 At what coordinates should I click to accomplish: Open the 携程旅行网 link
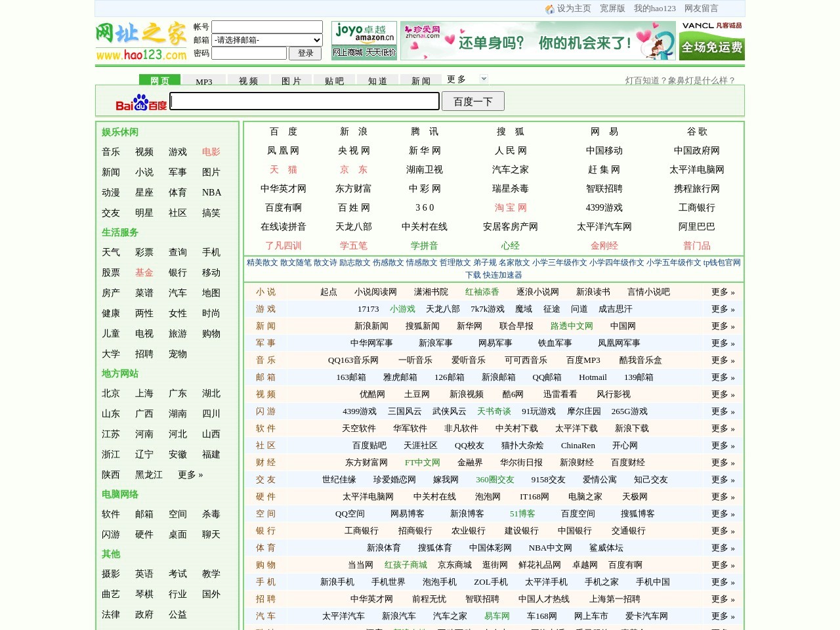coord(697,189)
